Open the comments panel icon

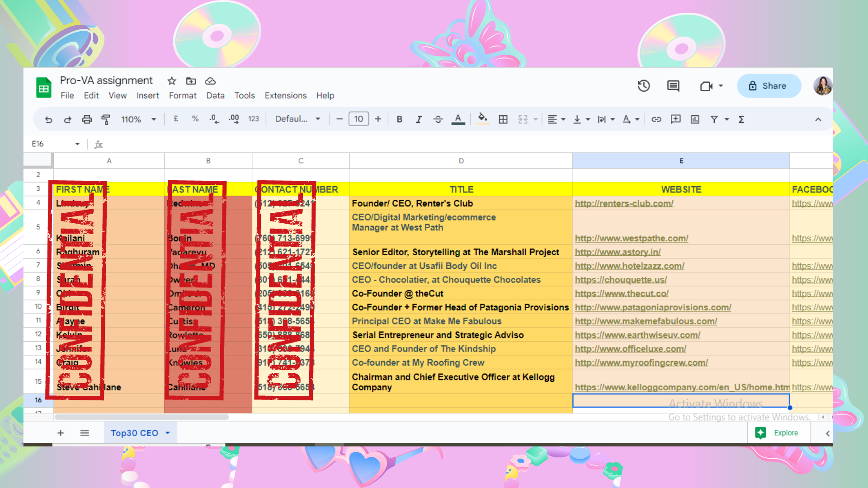(673, 86)
